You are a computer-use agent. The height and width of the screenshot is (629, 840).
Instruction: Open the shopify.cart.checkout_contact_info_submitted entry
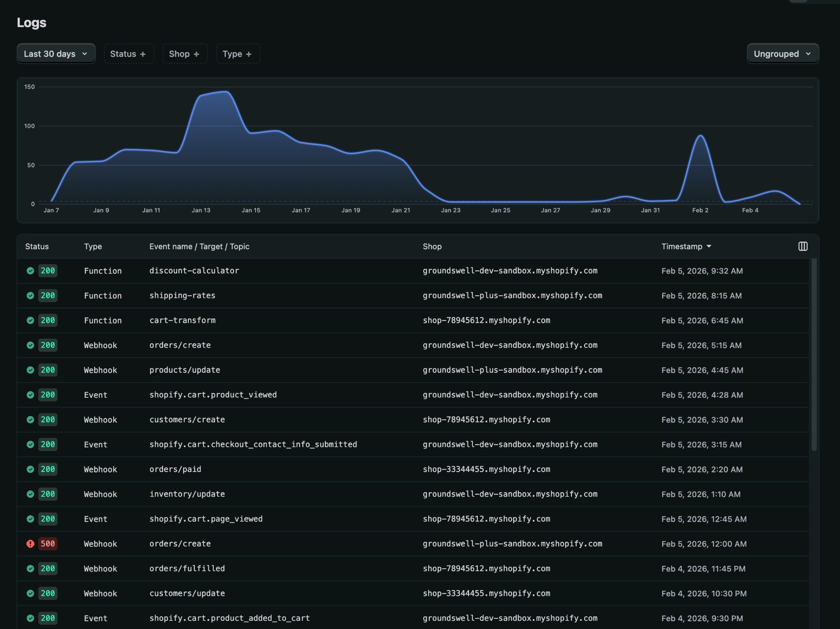point(413,444)
